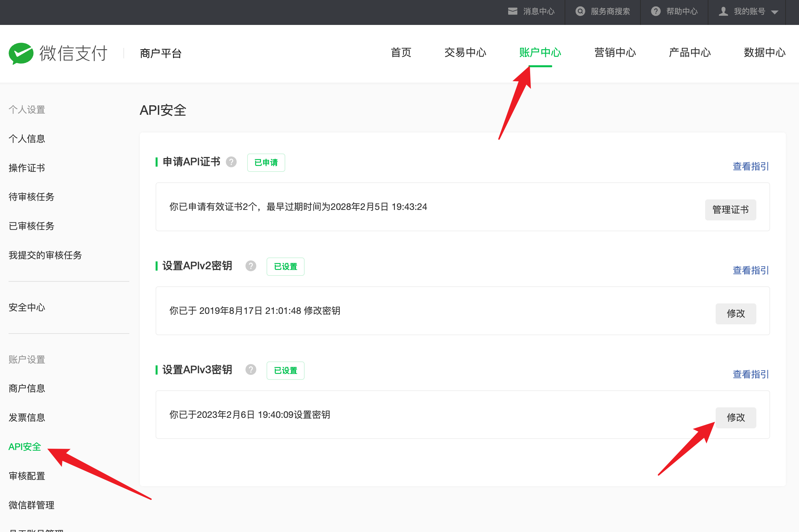799x532 pixels.
Task: Click the certificate expiry text 你已申请有效证书2个
Action: [298, 207]
